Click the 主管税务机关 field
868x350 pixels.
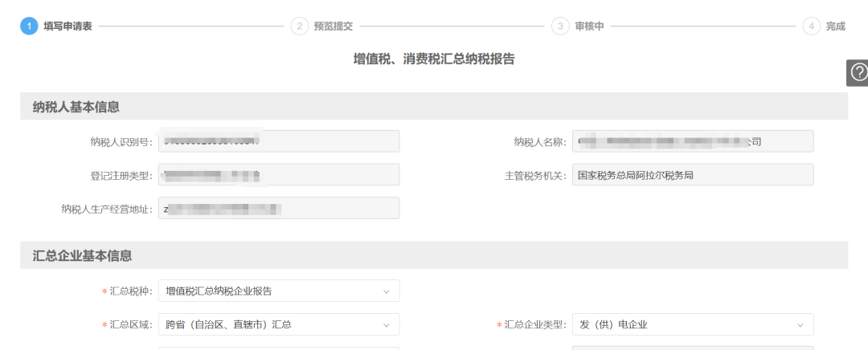(x=693, y=175)
